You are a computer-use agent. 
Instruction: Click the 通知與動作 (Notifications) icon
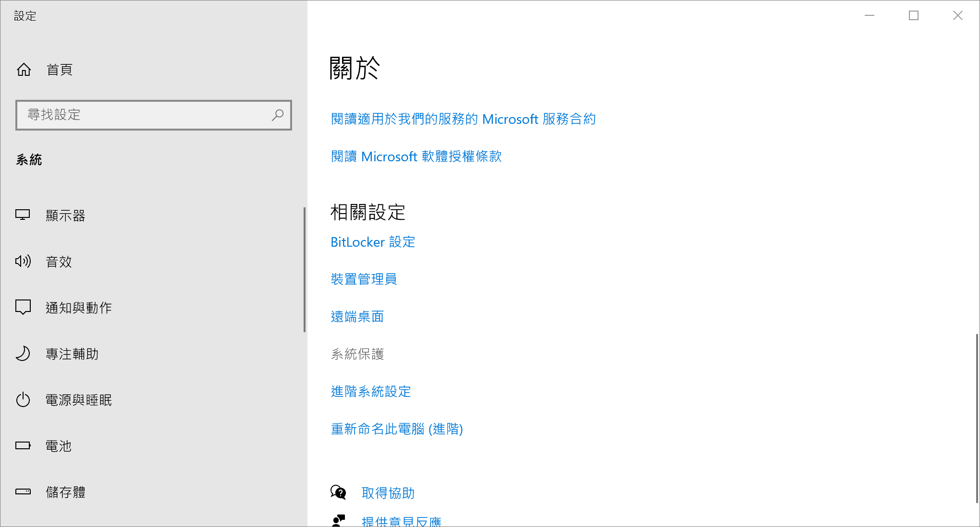pyautogui.click(x=24, y=308)
